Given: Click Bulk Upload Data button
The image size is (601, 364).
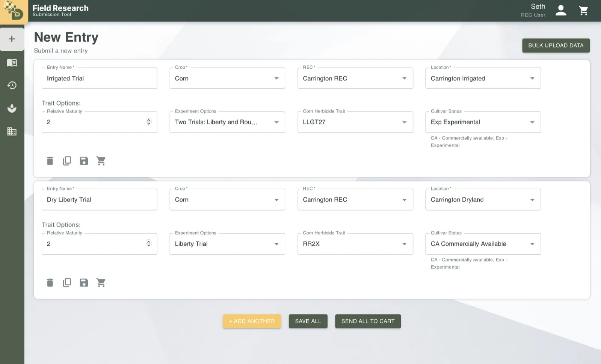Looking at the screenshot, I should coord(556,45).
